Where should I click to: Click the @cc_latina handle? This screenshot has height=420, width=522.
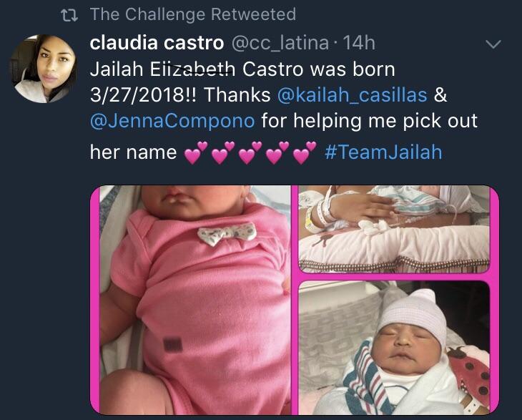[x=280, y=44]
